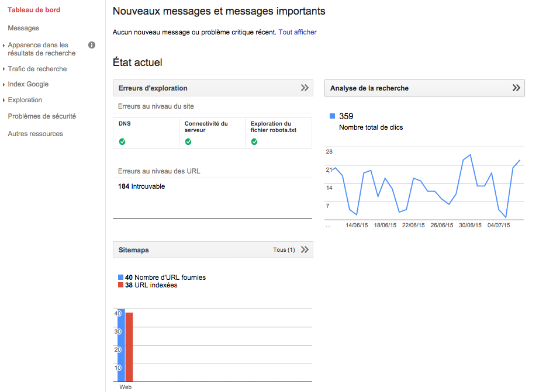
Task: Click the Tout afficher link
Action: tap(297, 32)
